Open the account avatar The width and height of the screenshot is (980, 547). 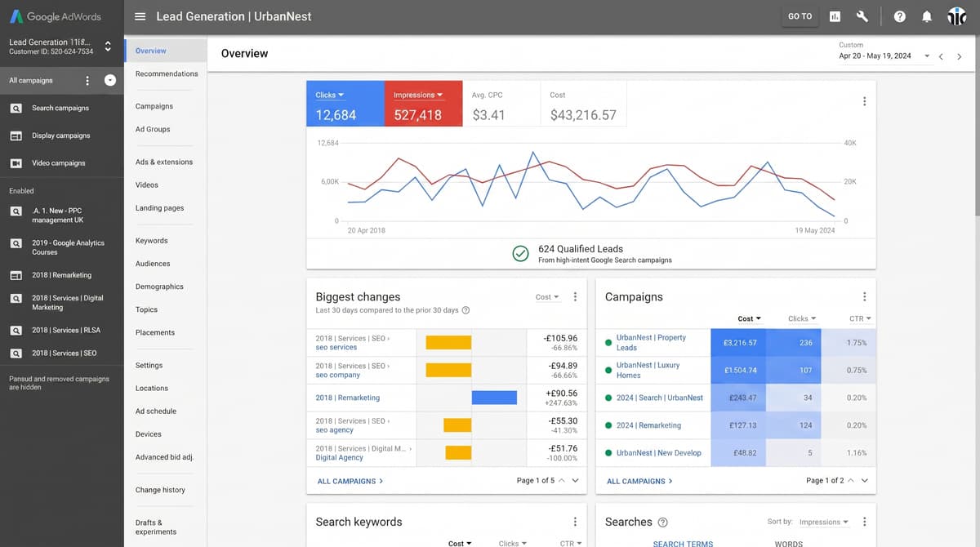point(956,16)
